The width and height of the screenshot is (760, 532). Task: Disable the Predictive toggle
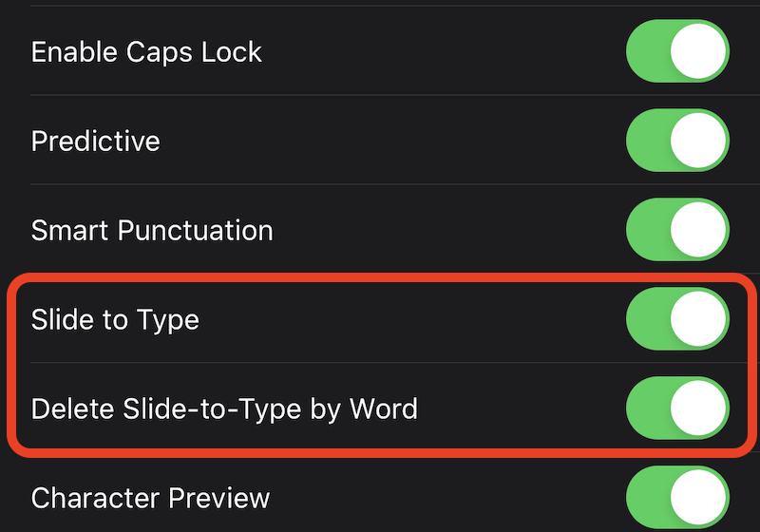click(x=677, y=140)
